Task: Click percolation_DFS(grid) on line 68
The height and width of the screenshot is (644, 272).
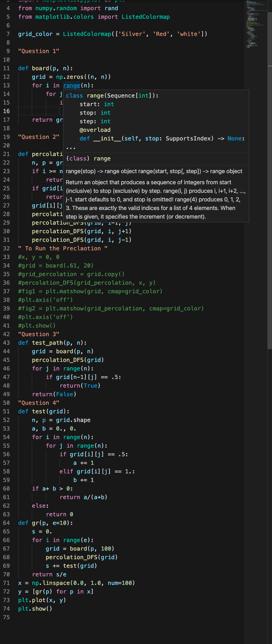Action: [x=82, y=557]
